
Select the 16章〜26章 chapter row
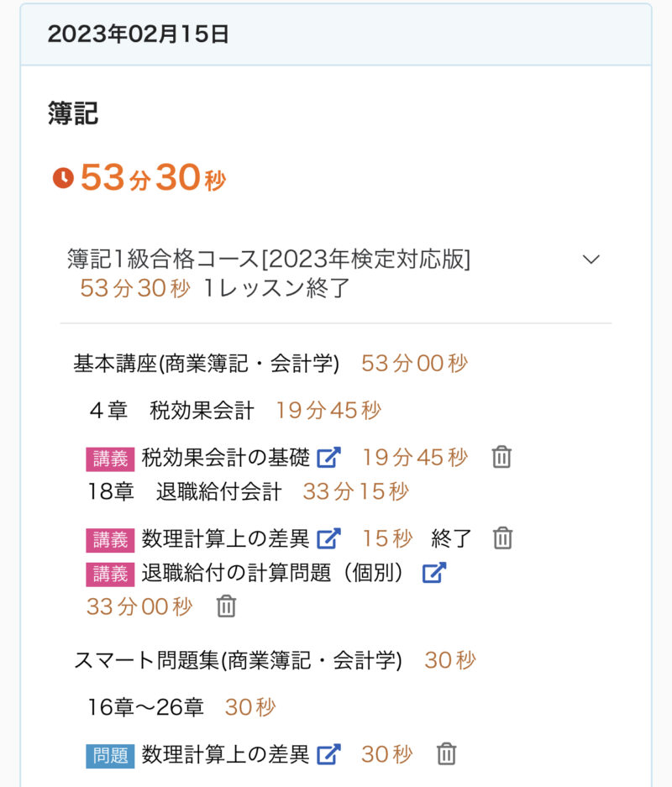click(146, 708)
